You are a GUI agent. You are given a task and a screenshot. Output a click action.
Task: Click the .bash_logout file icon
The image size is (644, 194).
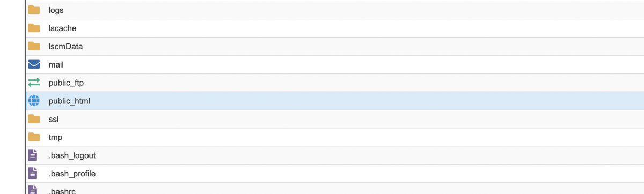33,155
